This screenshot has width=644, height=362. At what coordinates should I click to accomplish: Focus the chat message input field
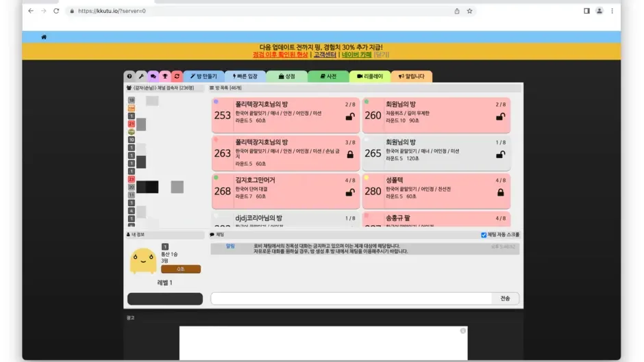point(351,298)
